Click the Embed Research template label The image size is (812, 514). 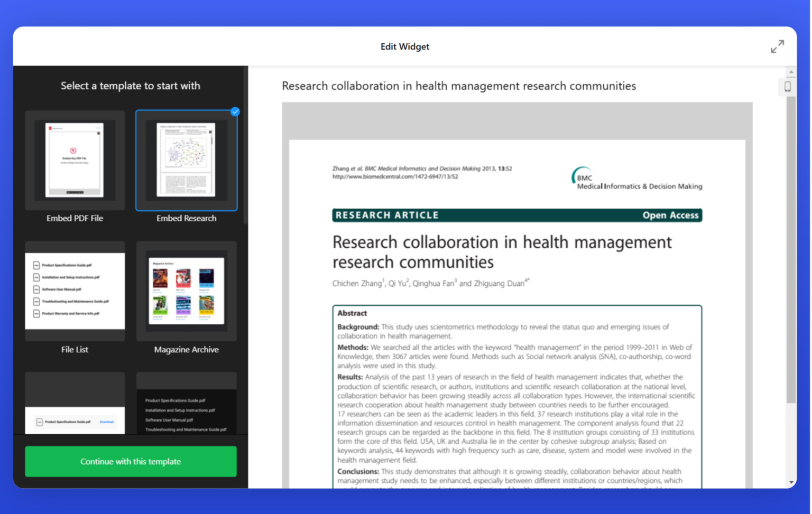[186, 218]
